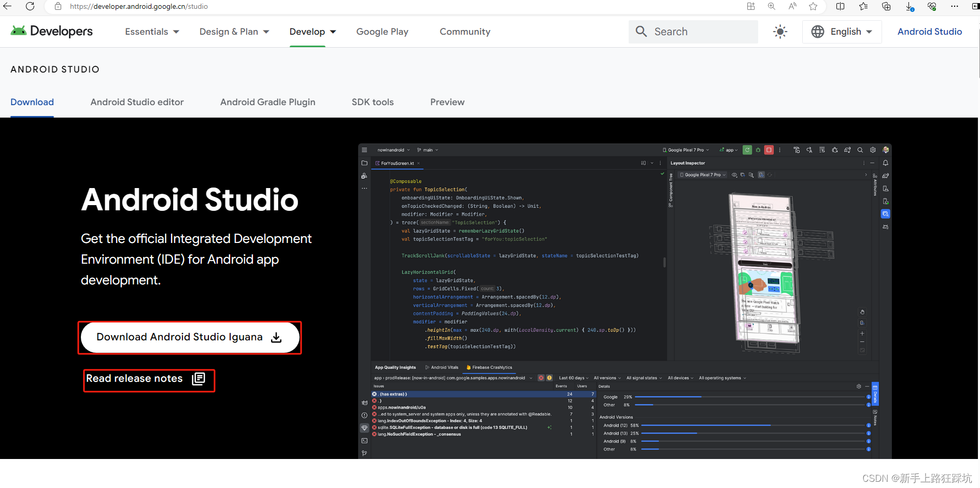Open the Google Play nav item
The width and height of the screenshot is (980, 488).
tap(382, 32)
